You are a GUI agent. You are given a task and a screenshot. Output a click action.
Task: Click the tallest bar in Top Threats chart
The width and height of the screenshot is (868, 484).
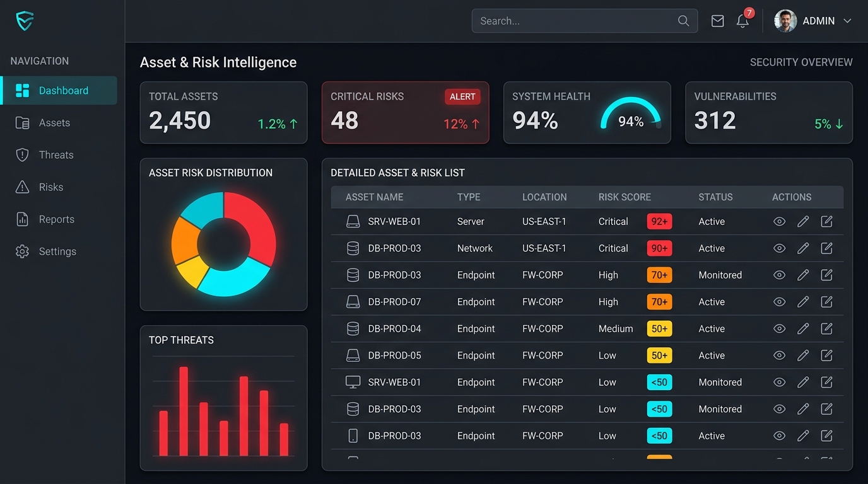pyautogui.click(x=184, y=411)
